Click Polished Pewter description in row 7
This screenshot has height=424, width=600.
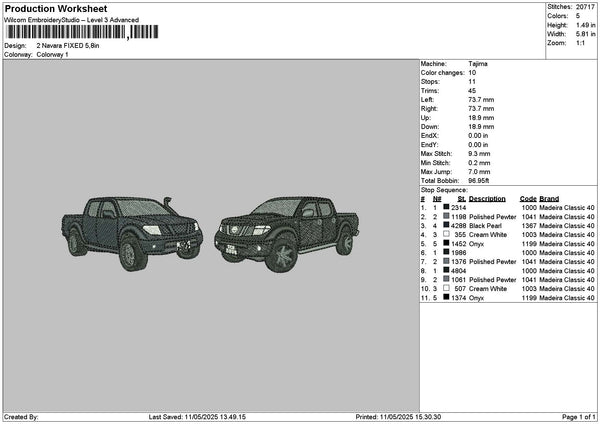click(492, 262)
